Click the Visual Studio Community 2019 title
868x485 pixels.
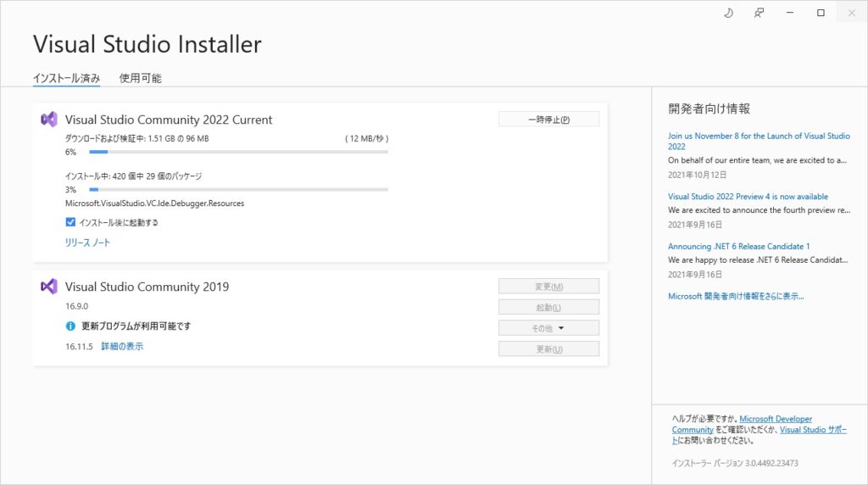tap(147, 287)
